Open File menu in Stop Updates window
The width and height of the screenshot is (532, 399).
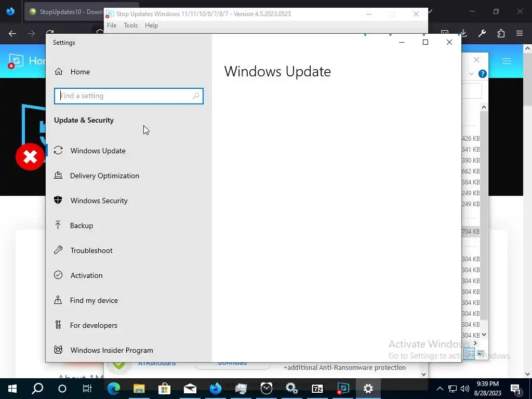pos(112,25)
